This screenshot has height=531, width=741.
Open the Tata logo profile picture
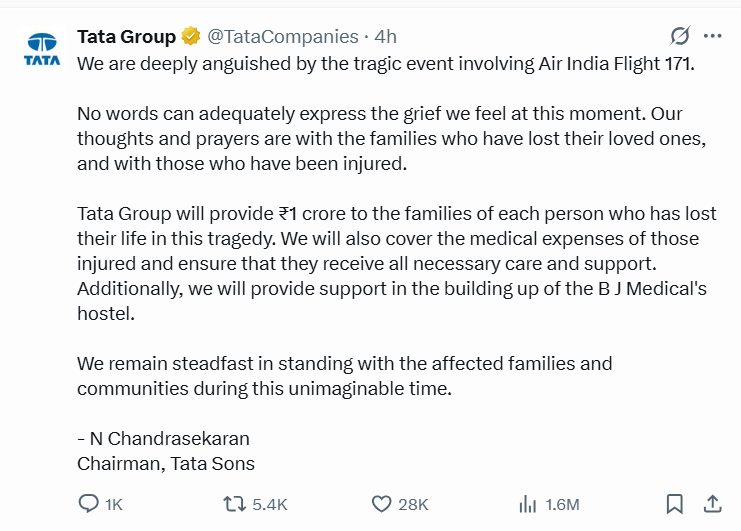click(42, 49)
